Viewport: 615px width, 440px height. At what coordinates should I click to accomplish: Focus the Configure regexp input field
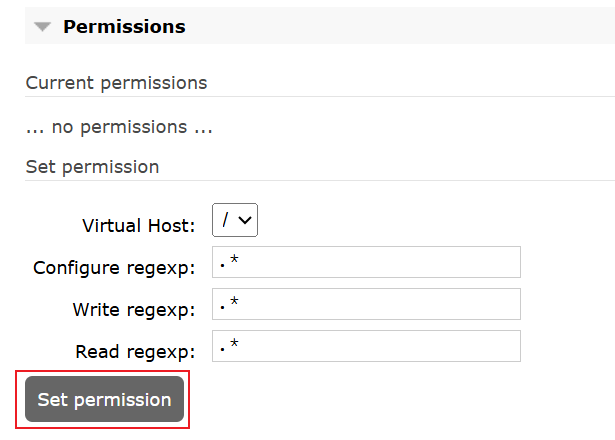pyautogui.click(x=366, y=262)
